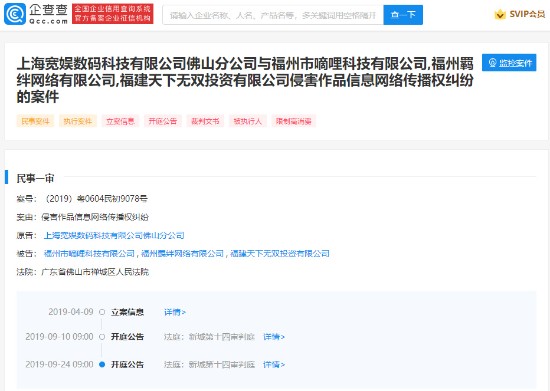Click case number (2019)粤0604民初9078号
The image size is (550, 391).
(x=95, y=199)
